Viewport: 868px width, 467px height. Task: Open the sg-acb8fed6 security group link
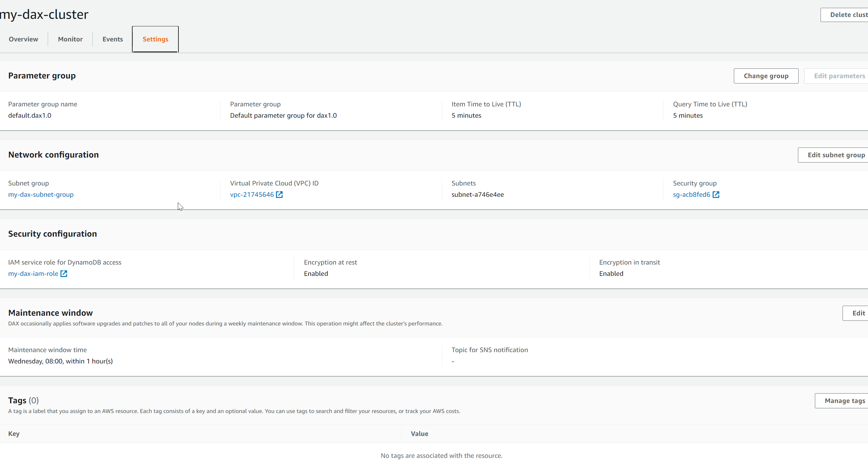691,195
